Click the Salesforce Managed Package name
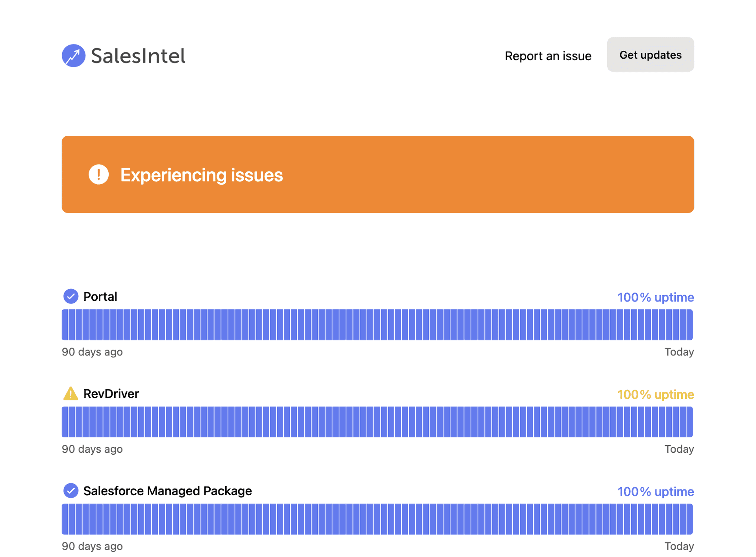 [167, 491]
